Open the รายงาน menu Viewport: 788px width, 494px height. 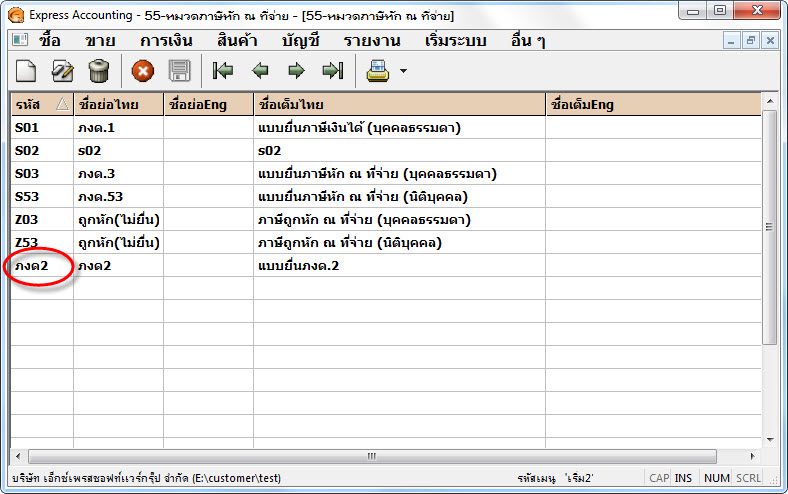[x=371, y=41]
